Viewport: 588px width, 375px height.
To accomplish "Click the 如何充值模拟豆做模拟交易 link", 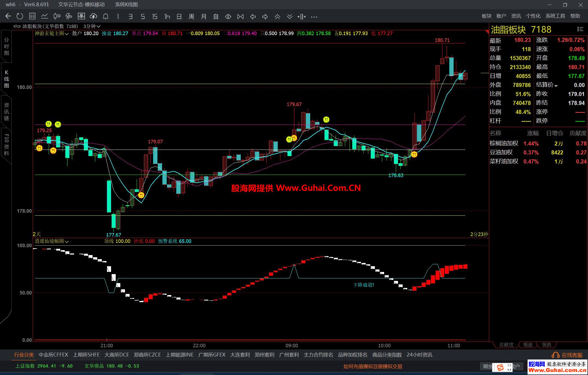I will click(373, 367).
